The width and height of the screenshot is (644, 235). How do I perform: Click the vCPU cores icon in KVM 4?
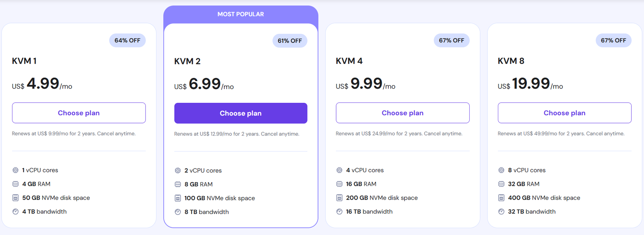339,170
